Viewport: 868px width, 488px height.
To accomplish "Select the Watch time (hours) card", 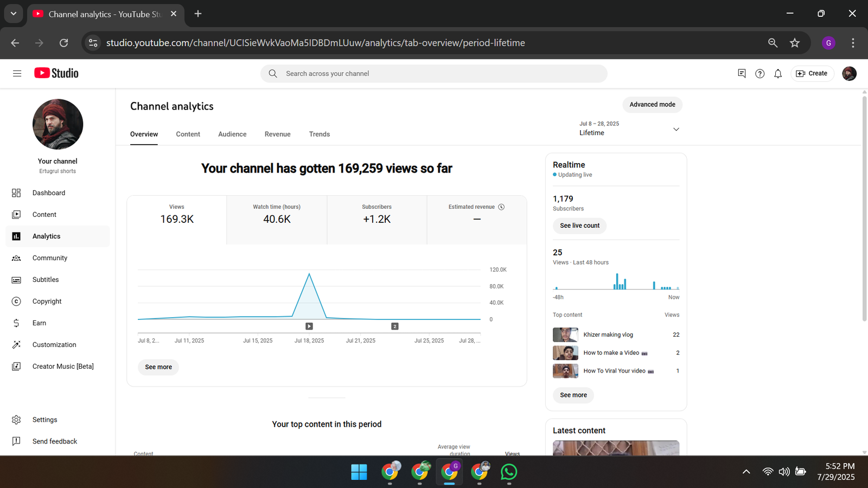I will tap(277, 220).
